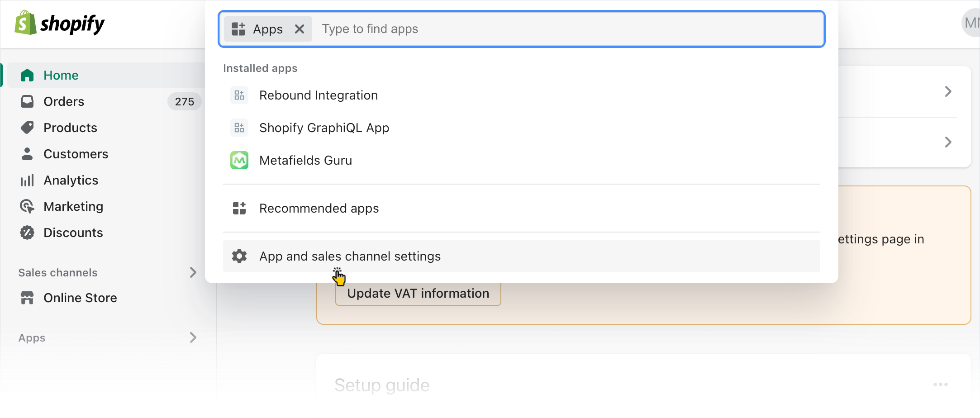Open the Orders page
Viewport: 980px width, 418px height.
point(64,101)
